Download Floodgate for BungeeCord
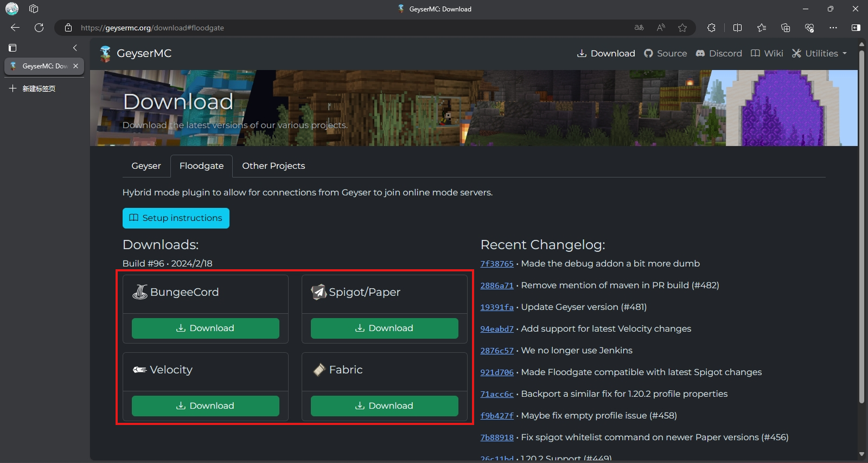Viewport: 868px width, 463px height. pyautogui.click(x=206, y=328)
